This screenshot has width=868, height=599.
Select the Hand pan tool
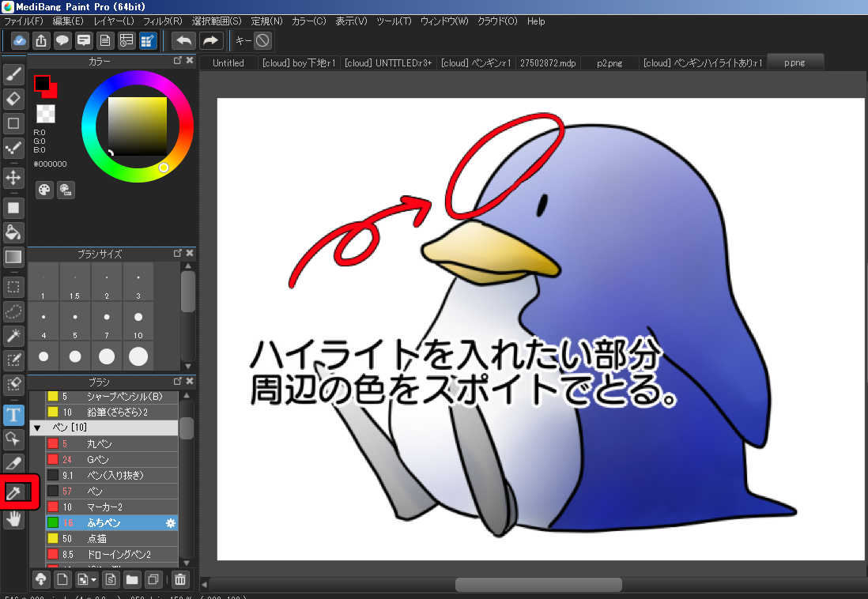(13, 519)
